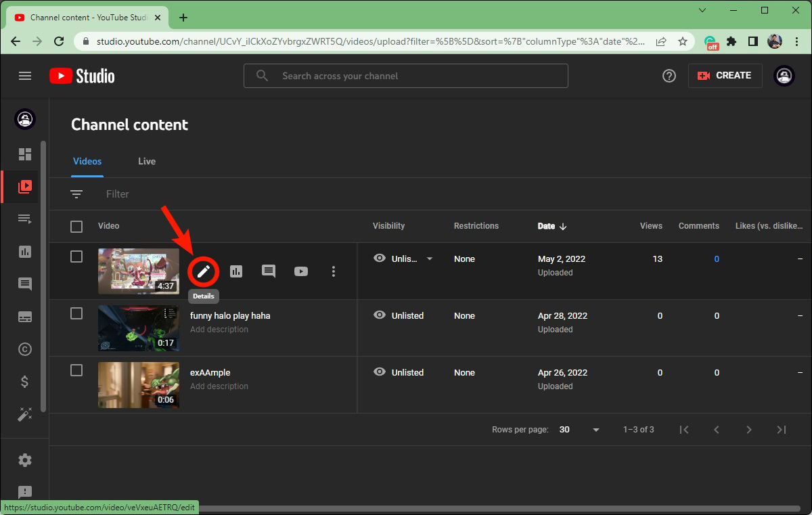812x515 pixels.
Task: Select the Videos tab
Action: pyautogui.click(x=87, y=161)
